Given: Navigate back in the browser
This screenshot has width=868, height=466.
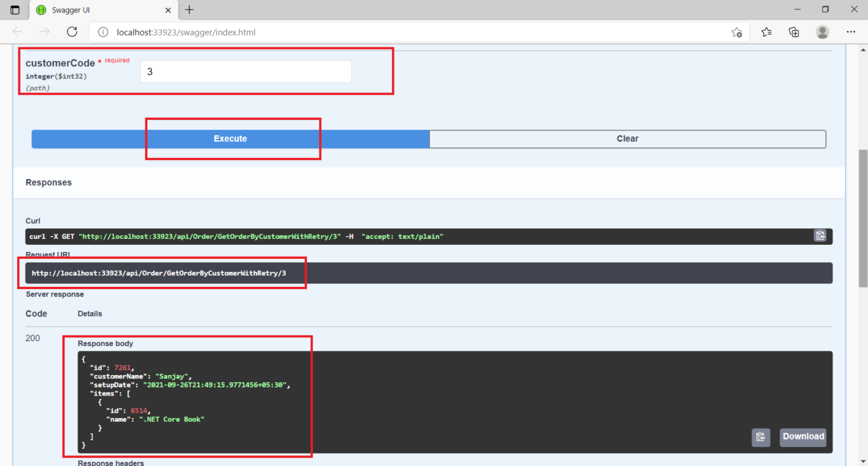Looking at the screenshot, I should (17, 32).
